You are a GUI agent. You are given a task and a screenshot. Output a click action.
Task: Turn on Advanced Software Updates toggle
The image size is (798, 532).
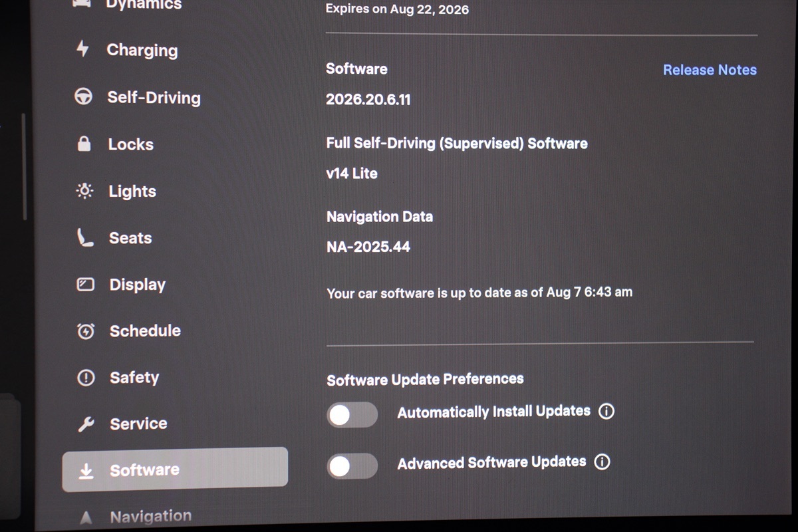pyautogui.click(x=352, y=466)
